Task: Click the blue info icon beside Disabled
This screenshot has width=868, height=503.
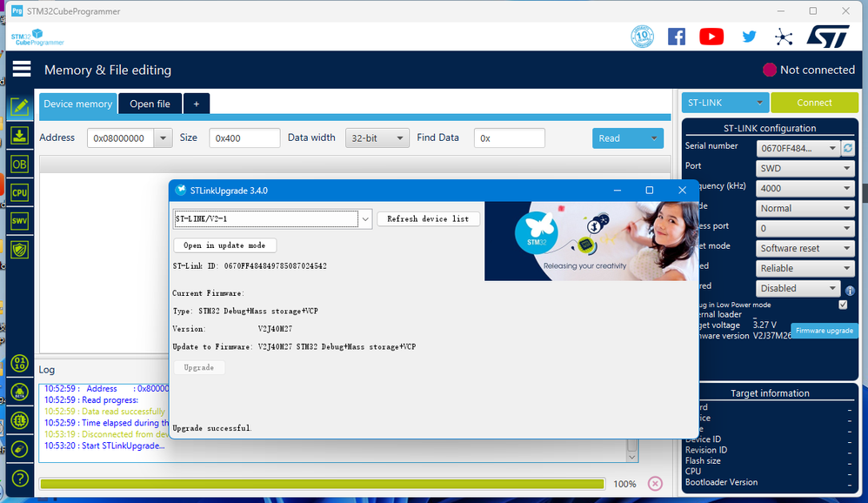Action: (x=850, y=291)
